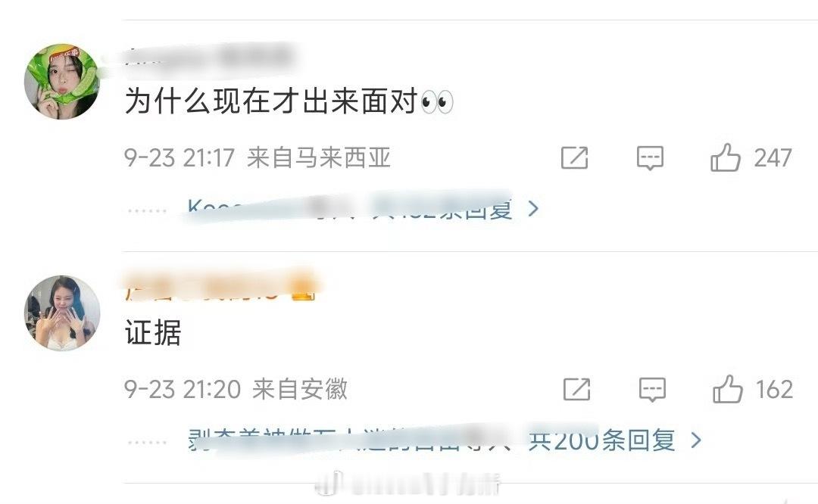Select the comment text 为什么现在才出来面对
Viewport: 818px width, 504px height.
[x=271, y=101]
